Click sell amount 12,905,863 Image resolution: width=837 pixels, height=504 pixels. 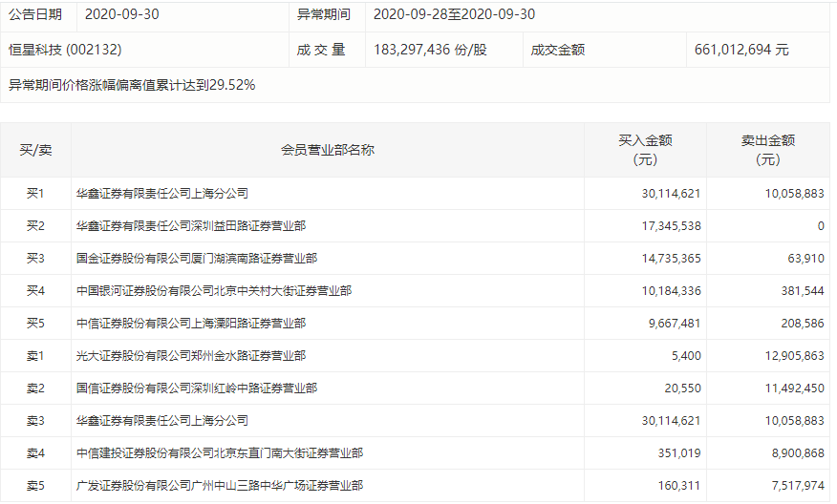[794, 356]
